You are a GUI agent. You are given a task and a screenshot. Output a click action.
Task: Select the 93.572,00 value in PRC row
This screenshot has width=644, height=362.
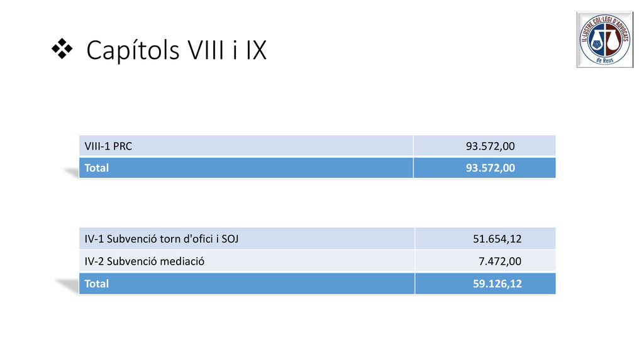(x=490, y=146)
